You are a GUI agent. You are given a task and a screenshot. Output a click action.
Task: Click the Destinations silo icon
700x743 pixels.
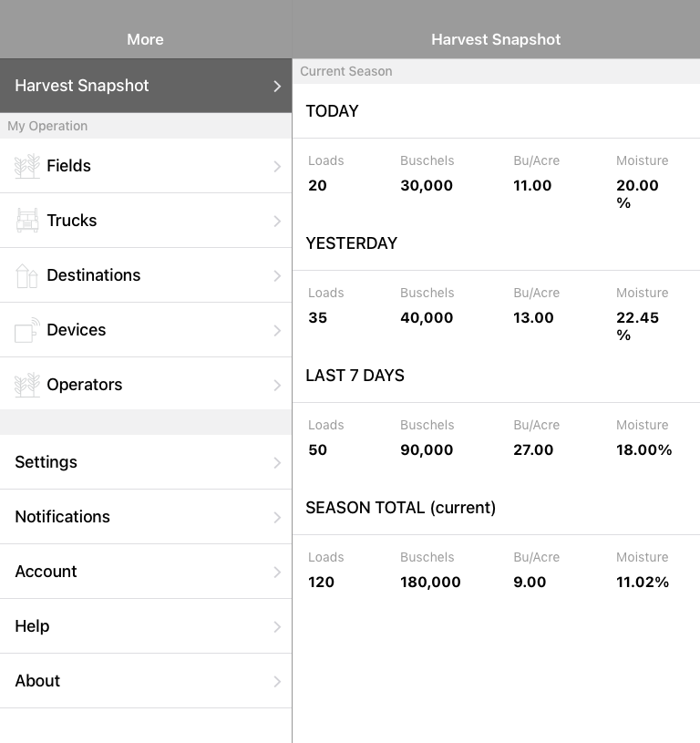[26, 276]
